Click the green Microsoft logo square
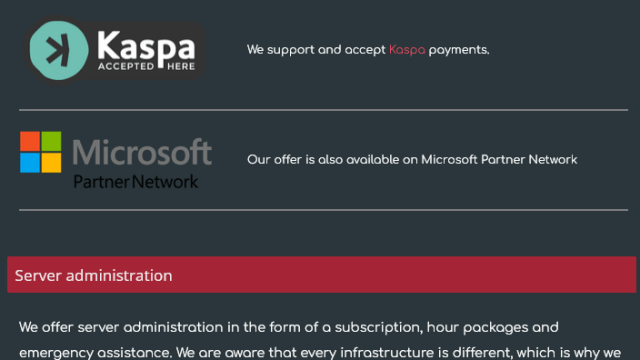Image resolution: width=640 pixels, height=360 pixels. pyautogui.click(x=51, y=141)
